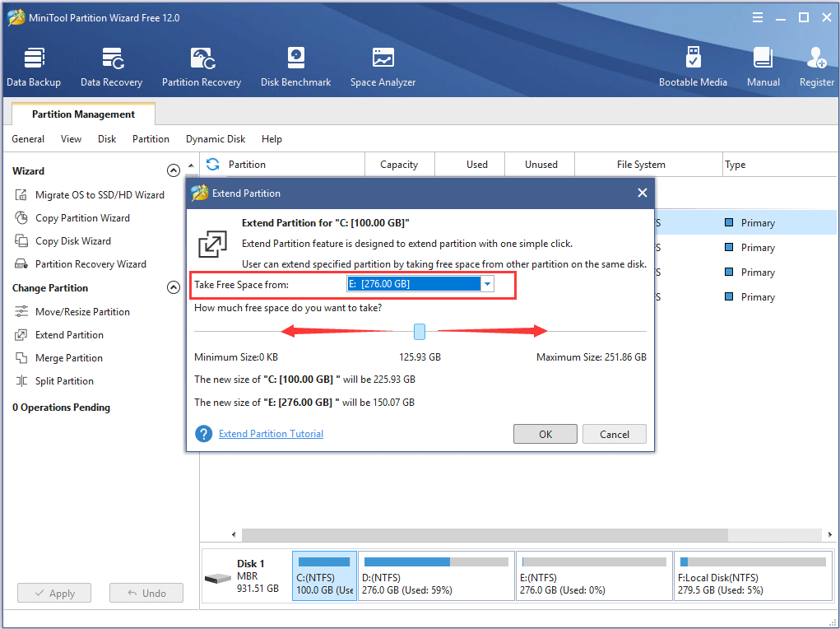
Task: Open Space Analyzer
Action: (x=383, y=68)
